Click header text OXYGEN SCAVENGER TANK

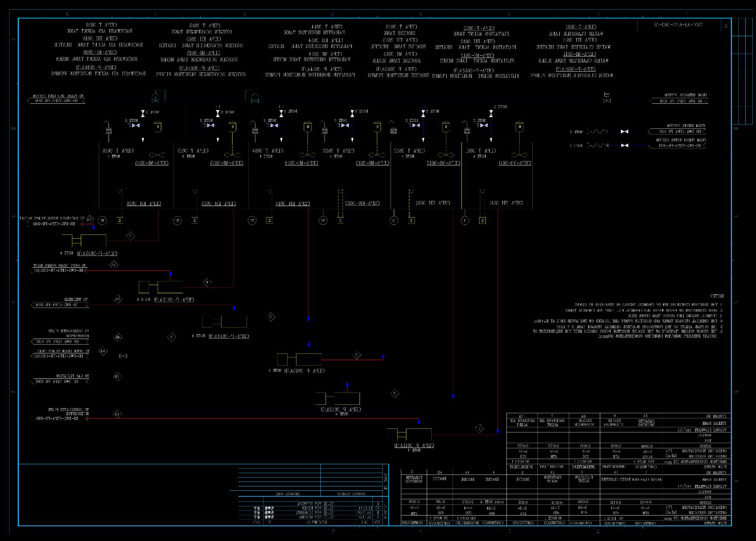click(x=202, y=32)
